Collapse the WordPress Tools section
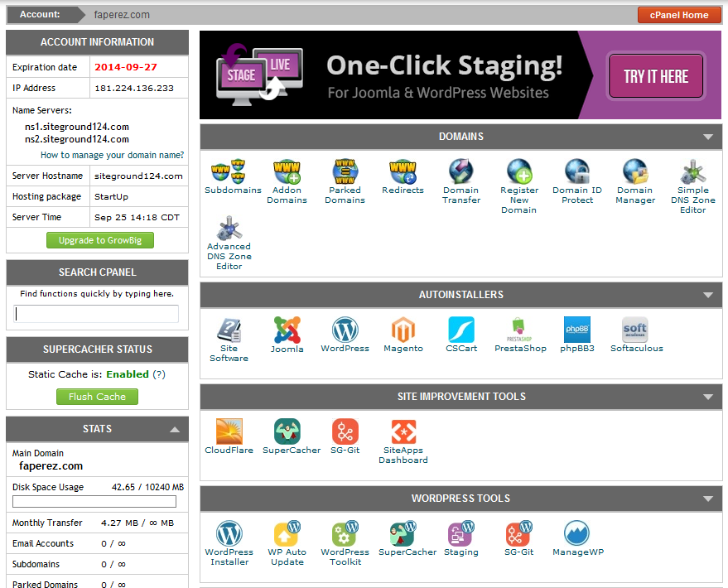 [708, 499]
